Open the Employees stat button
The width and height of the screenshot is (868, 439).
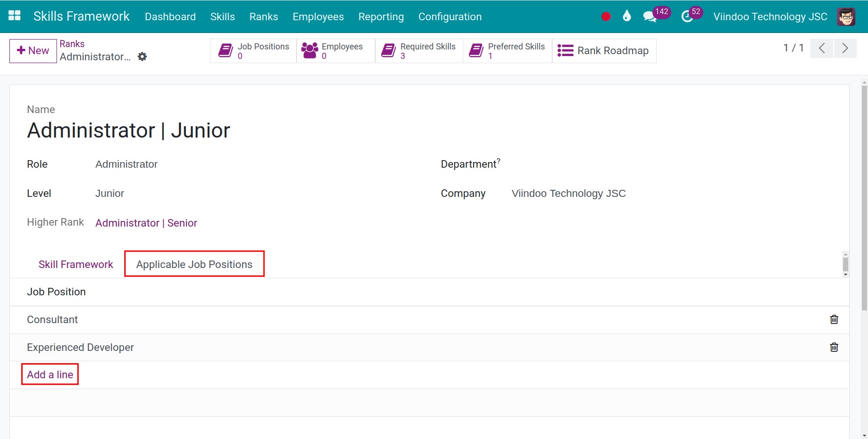336,50
